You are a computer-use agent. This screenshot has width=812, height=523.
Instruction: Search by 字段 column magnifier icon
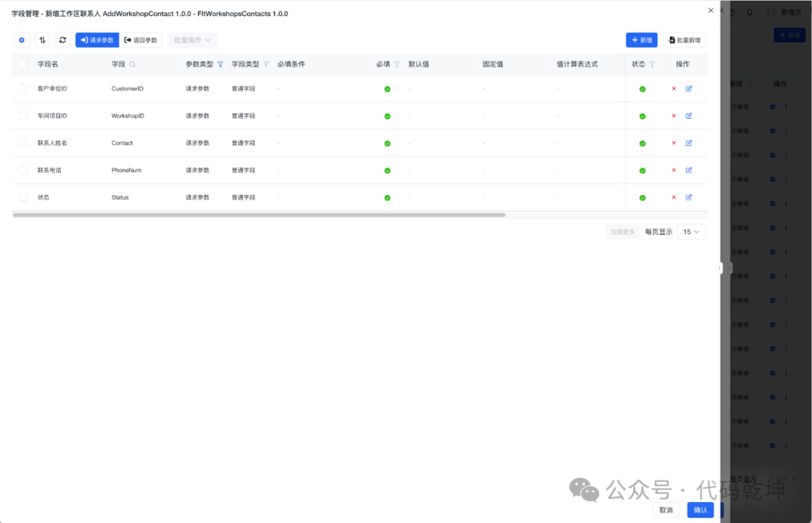(x=132, y=64)
